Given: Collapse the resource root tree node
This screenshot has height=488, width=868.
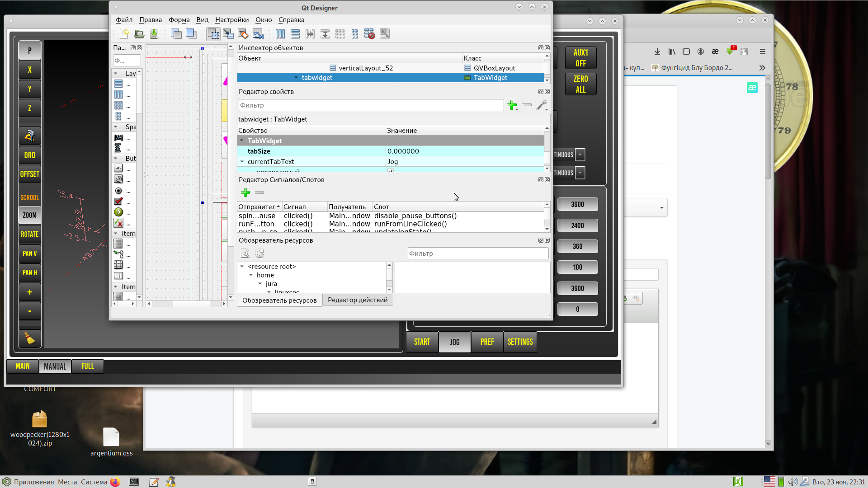Looking at the screenshot, I should pyautogui.click(x=242, y=267).
